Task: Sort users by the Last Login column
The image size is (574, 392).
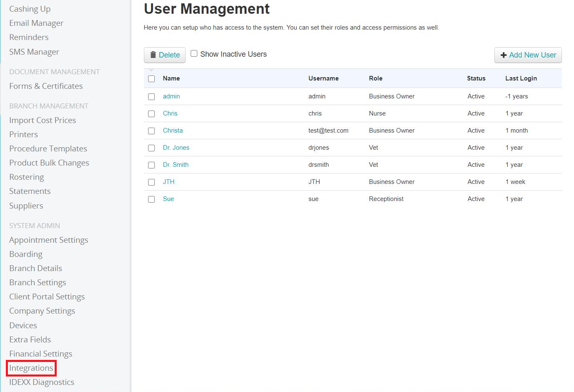Action: point(521,78)
